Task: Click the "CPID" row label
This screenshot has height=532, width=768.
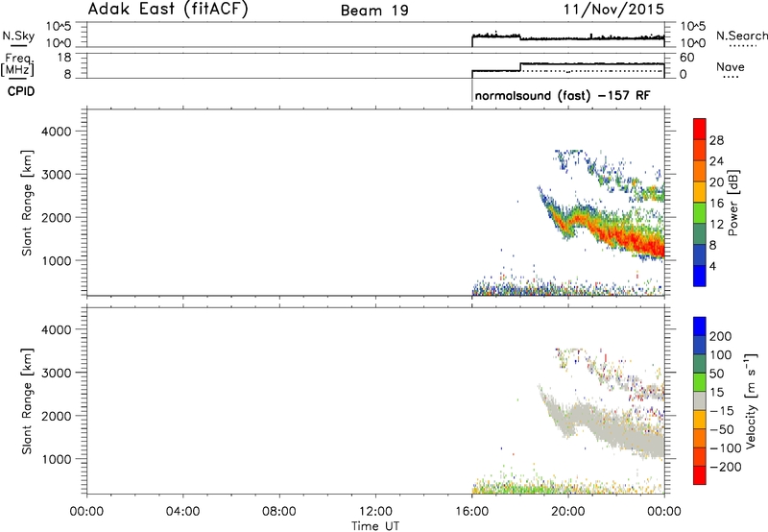Action: tap(21, 91)
